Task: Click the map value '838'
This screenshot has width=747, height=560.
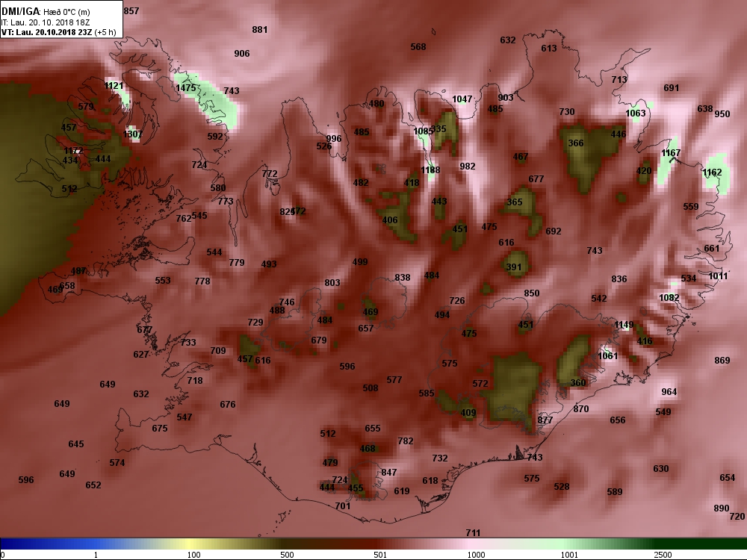Action: pyautogui.click(x=403, y=278)
